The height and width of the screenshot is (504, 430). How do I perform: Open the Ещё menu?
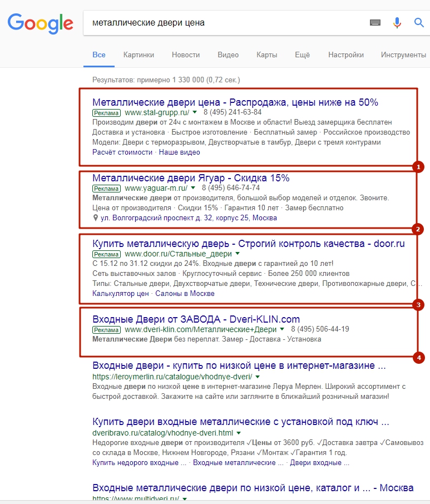[303, 55]
